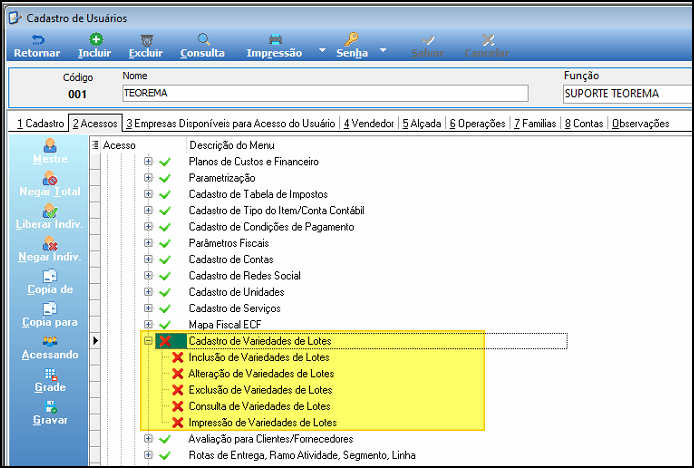Toggle access check for Cadastro de Serviços
The image size is (694, 468).
[165, 309]
